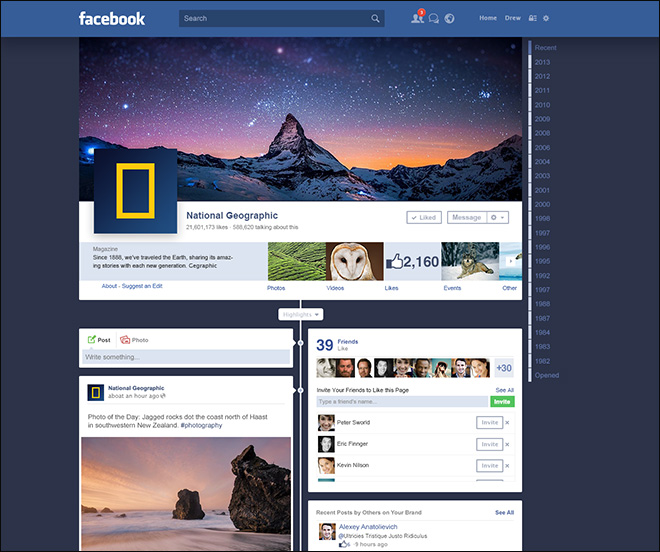Image resolution: width=660 pixels, height=552 pixels.
Task: Click the 'Write something...' input field
Action: pos(186,356)
